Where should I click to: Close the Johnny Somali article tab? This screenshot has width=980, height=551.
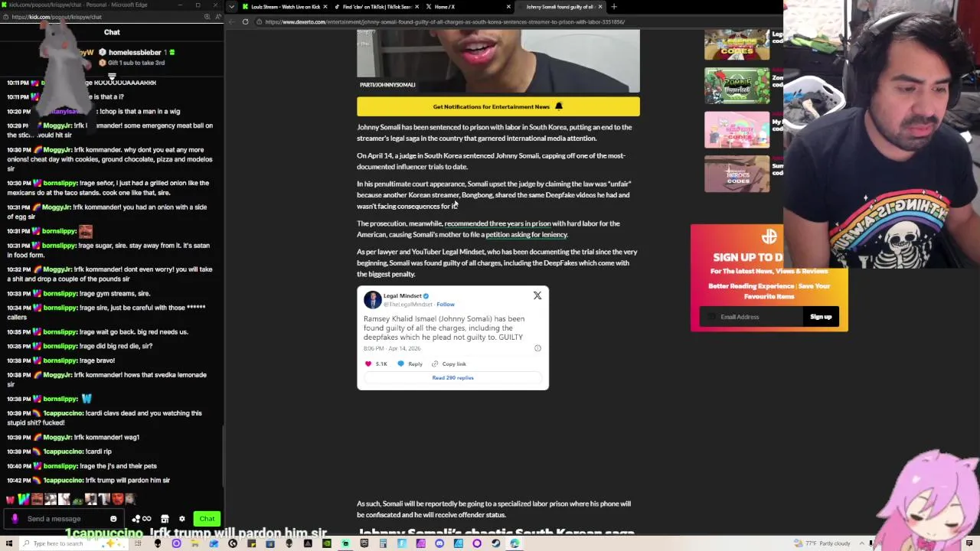pos(600,7)
